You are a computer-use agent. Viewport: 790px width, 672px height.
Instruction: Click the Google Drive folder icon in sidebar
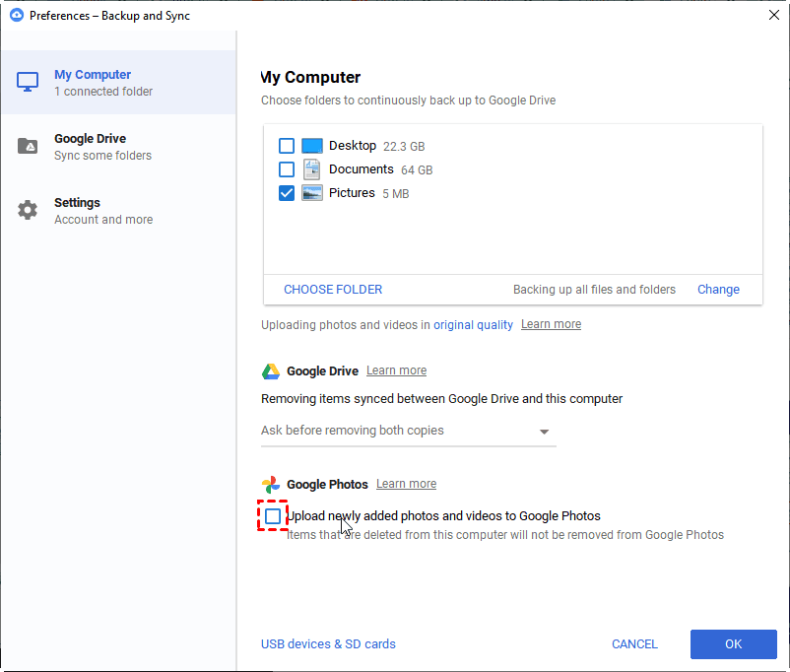[x=28, y=146]
